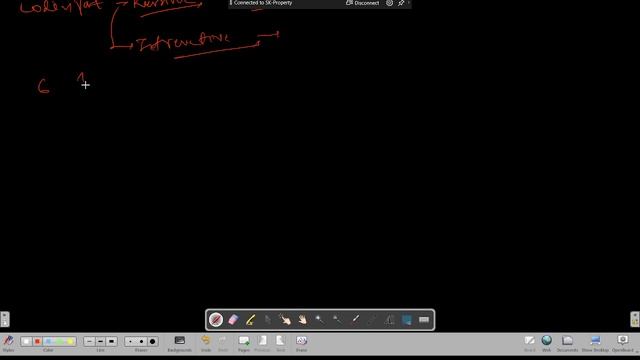640x360 pixels.
Task: Open the Backgrounds chooser
Action: tap(180, 344)
